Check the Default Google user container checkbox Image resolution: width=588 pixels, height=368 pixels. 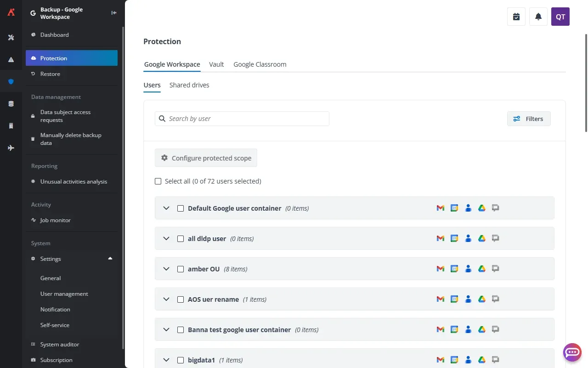point(181,208)
